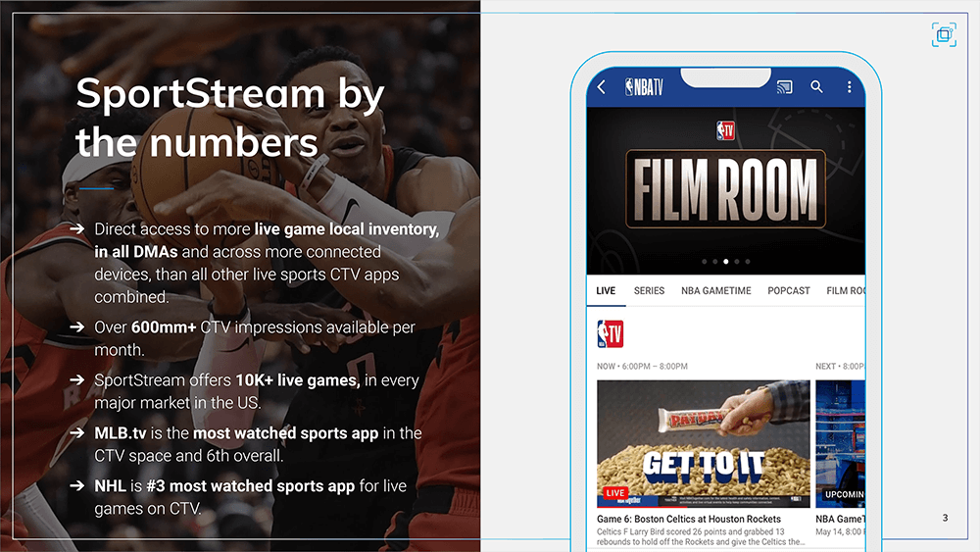The height and width of the screenshot is (552, 980).
Task: Go to the POPCAST tab
Action: (x=789, y=291)
